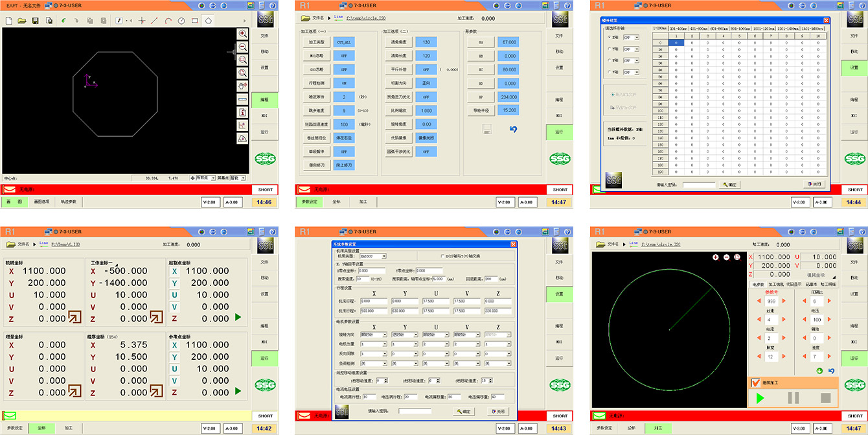Click the triangle icon at bottom of EAPT side tools
This screenshot has width=868, height=435.
[243, 138]
